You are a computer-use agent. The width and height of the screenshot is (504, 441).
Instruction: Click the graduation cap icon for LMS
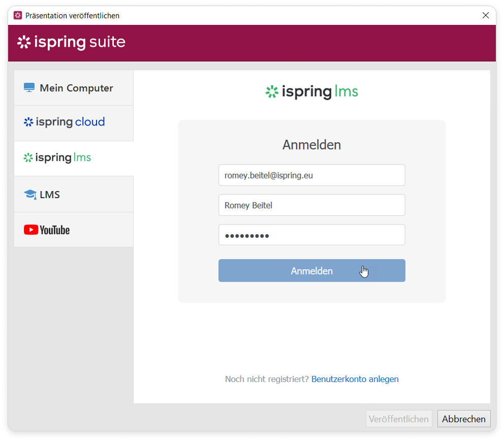click(30, 195)
